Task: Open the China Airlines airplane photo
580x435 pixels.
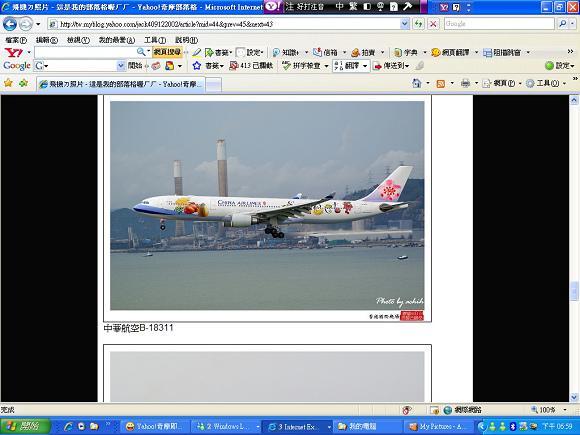Action: pyautogui.click(x=267, y=205)
